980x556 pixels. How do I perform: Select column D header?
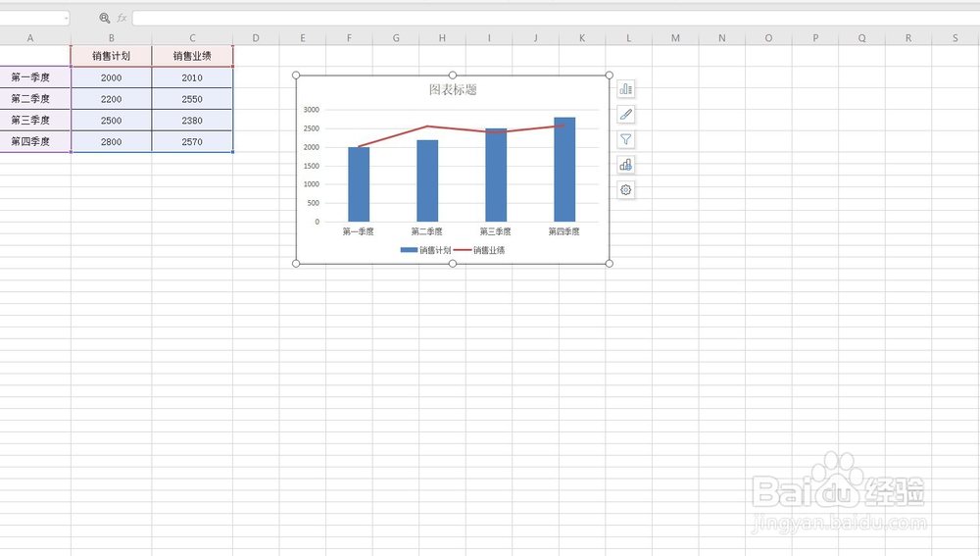pyautogui.click(x=256, y=38)
